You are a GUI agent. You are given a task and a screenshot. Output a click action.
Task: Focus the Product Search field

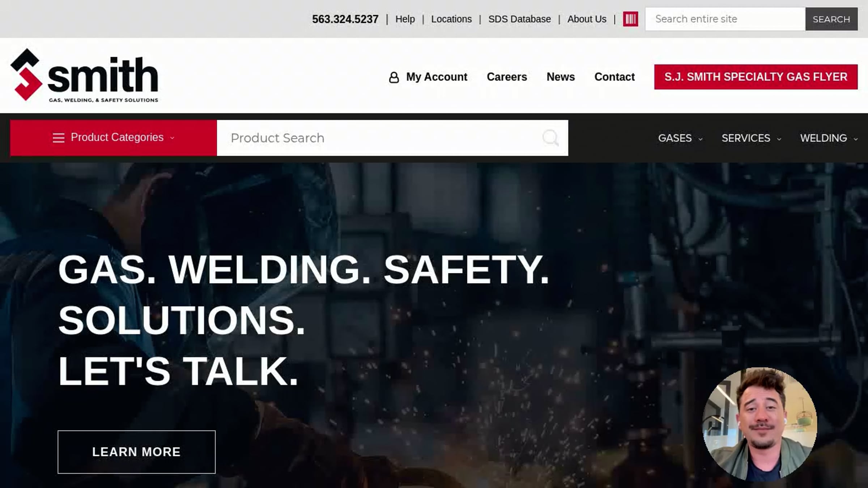click(392, 138)
